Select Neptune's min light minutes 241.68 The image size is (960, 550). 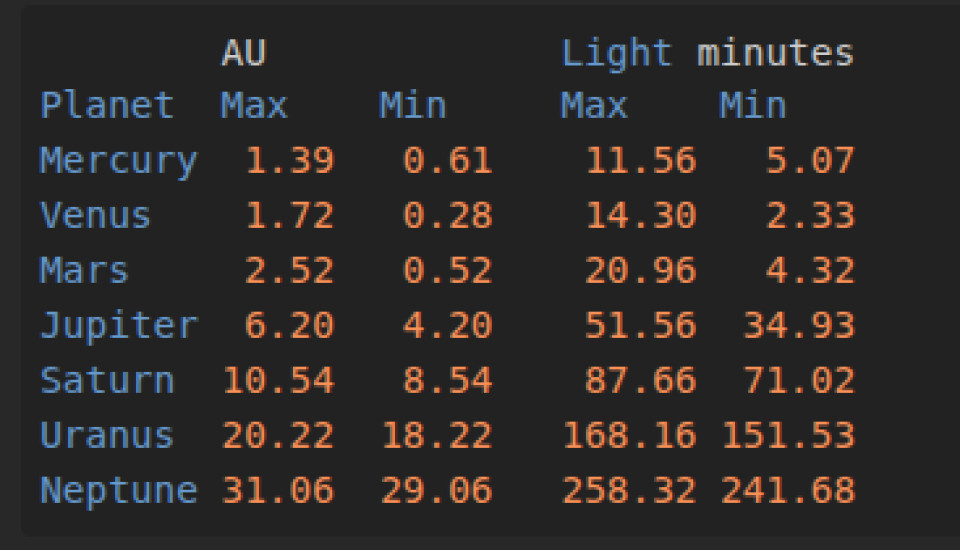(x=787, y=491)
